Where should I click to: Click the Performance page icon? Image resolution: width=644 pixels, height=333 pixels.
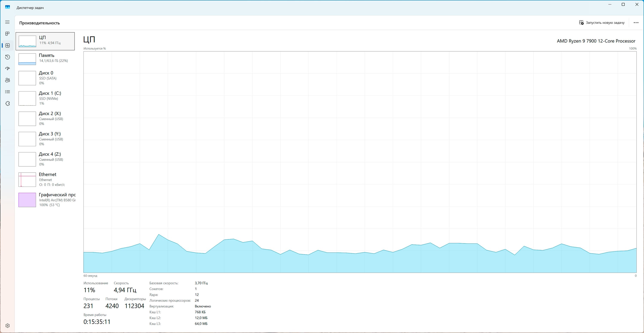(7, 46)
